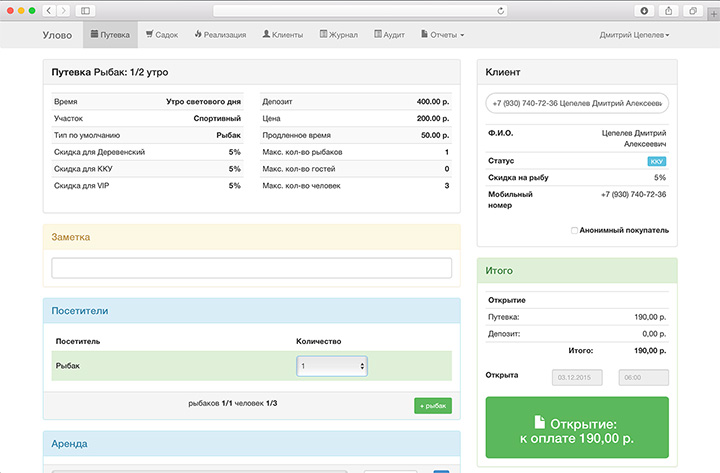The height and width of the screenshot is (473, 720).
Task: Click the browser share icon
Action: coord(666,10)
